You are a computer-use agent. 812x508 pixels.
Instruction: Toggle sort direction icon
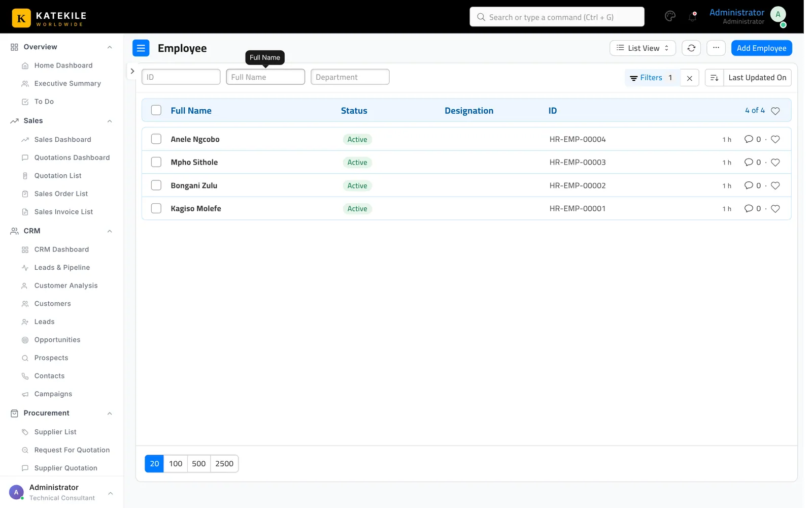(x=714, y=78)
